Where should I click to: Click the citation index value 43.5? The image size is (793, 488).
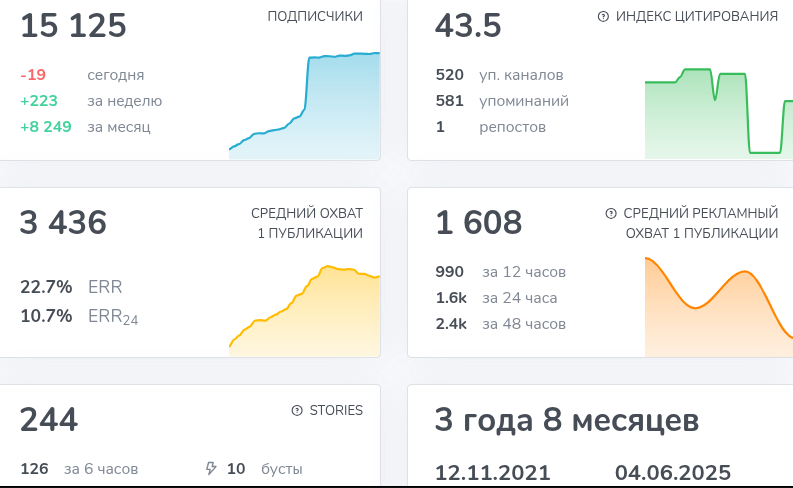[468, 25]
